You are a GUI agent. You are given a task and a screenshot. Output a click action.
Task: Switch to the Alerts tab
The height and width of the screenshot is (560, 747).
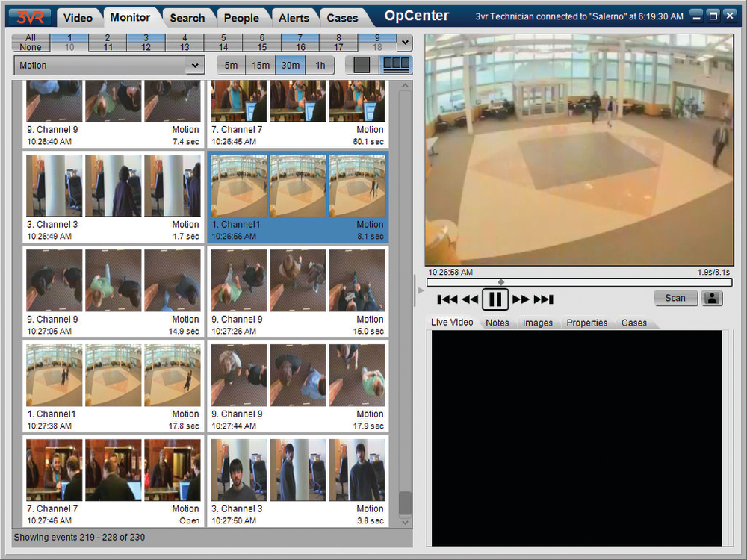click(294, 17)
